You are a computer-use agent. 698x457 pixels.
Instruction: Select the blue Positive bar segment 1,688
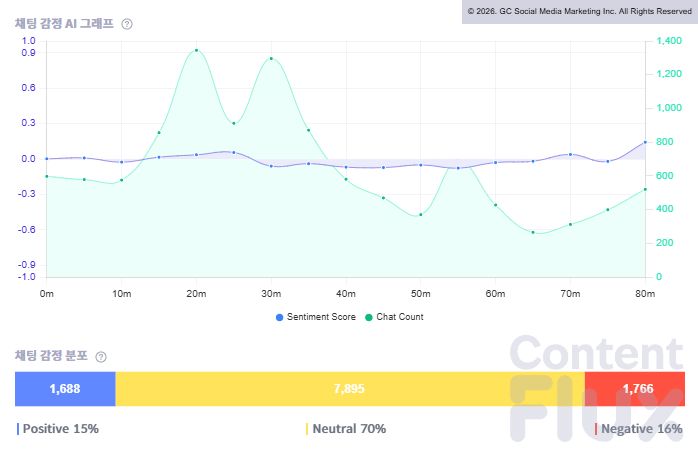click(x=65, y=389)
